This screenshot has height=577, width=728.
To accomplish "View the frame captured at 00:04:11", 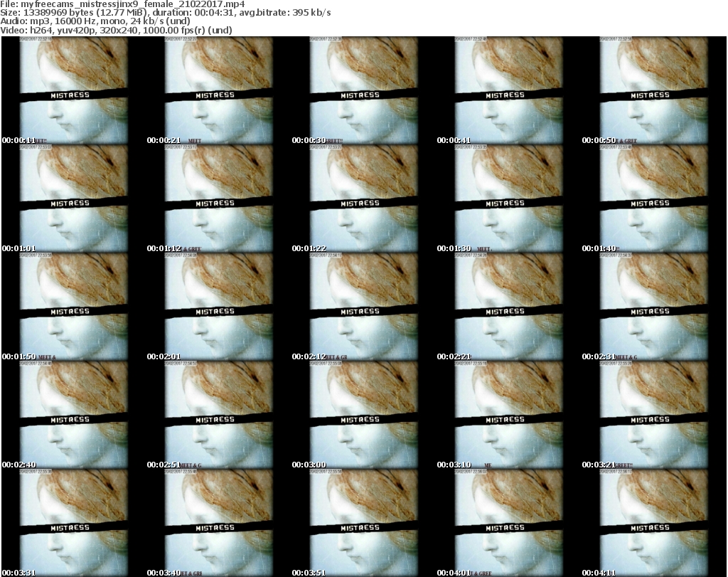I will coord(654,523).
